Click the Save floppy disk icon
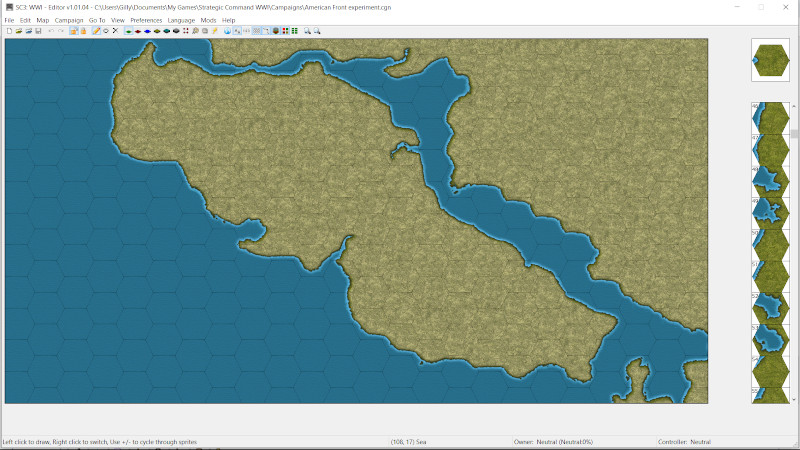 38,31
